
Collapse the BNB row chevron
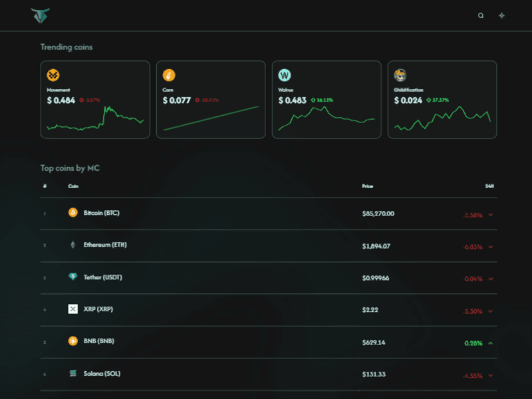point(491,343)
